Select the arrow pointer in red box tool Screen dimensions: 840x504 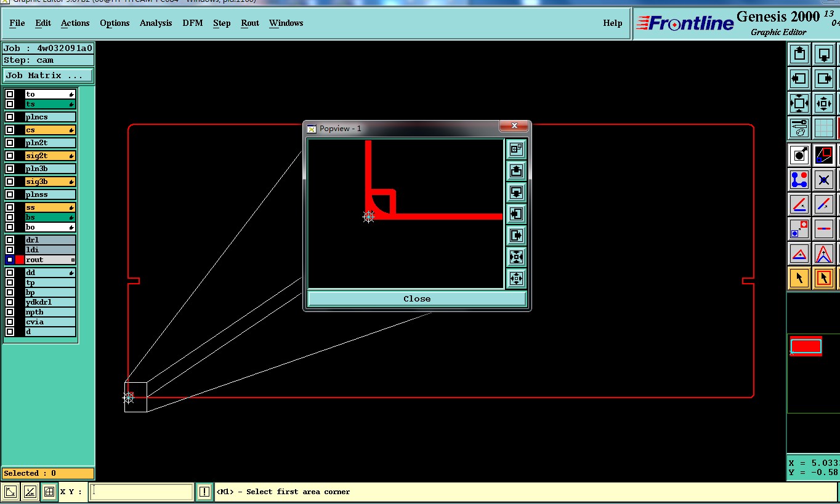[x=824, y=278]
